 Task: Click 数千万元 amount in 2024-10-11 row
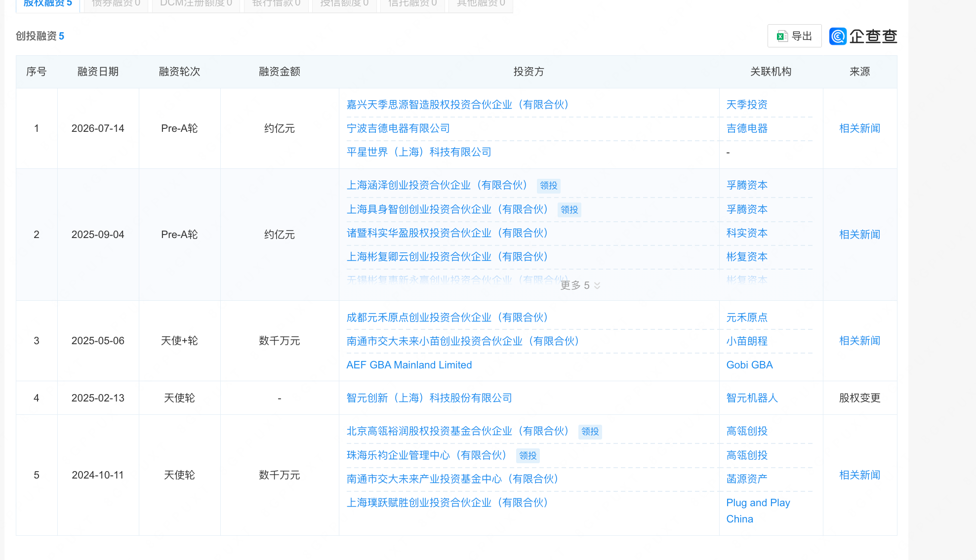click(x=280, y=475)
